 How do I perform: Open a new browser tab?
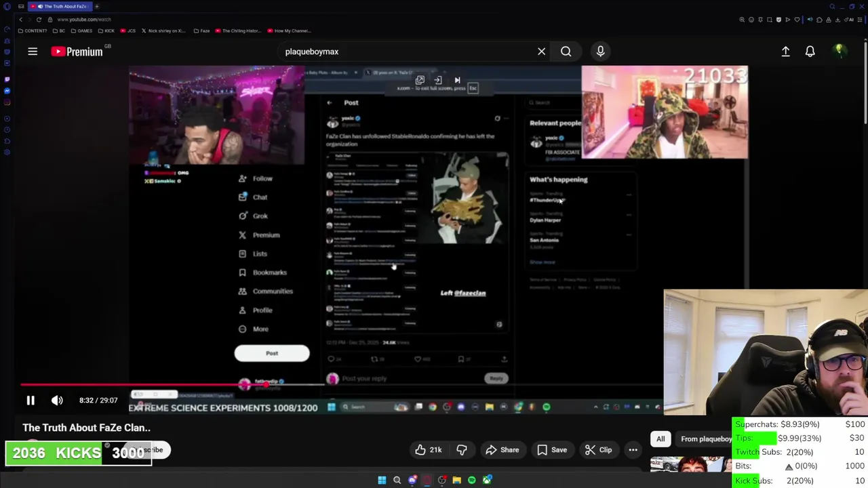pos(97,6)
